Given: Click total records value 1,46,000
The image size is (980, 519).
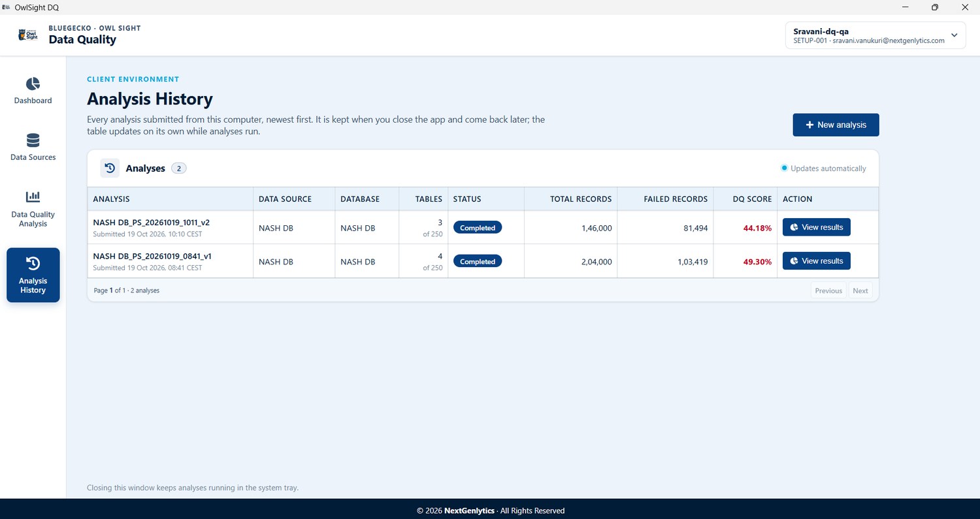Looking at the screenshot, I should tap(596, 228).
